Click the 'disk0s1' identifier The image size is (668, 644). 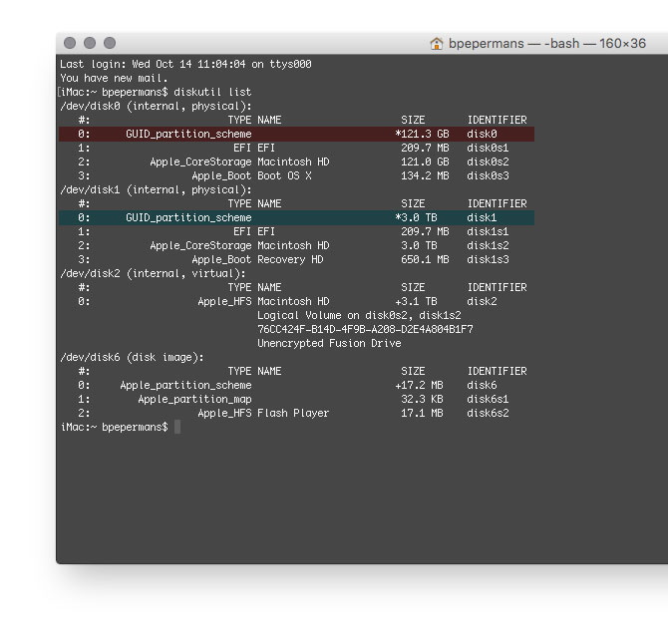pyautogui.click(x=488, y=148)
